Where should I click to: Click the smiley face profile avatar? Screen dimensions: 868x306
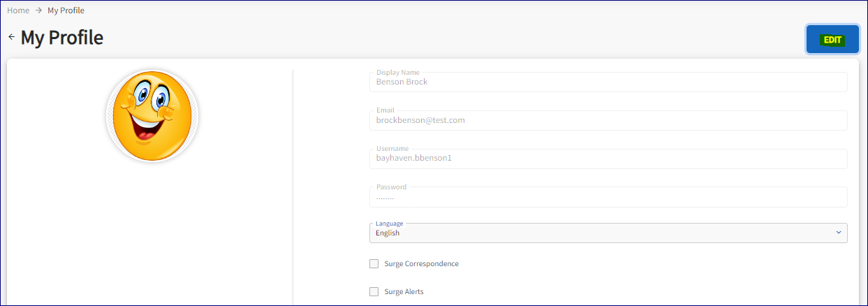(152, 115)
